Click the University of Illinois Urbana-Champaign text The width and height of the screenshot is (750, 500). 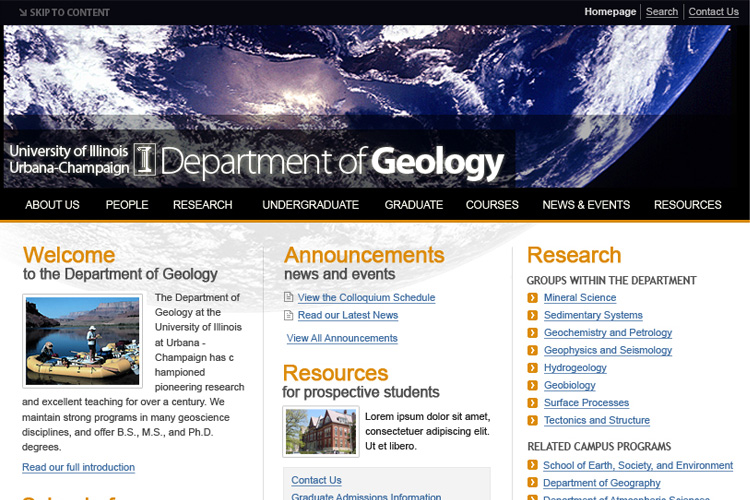point(69,159)
